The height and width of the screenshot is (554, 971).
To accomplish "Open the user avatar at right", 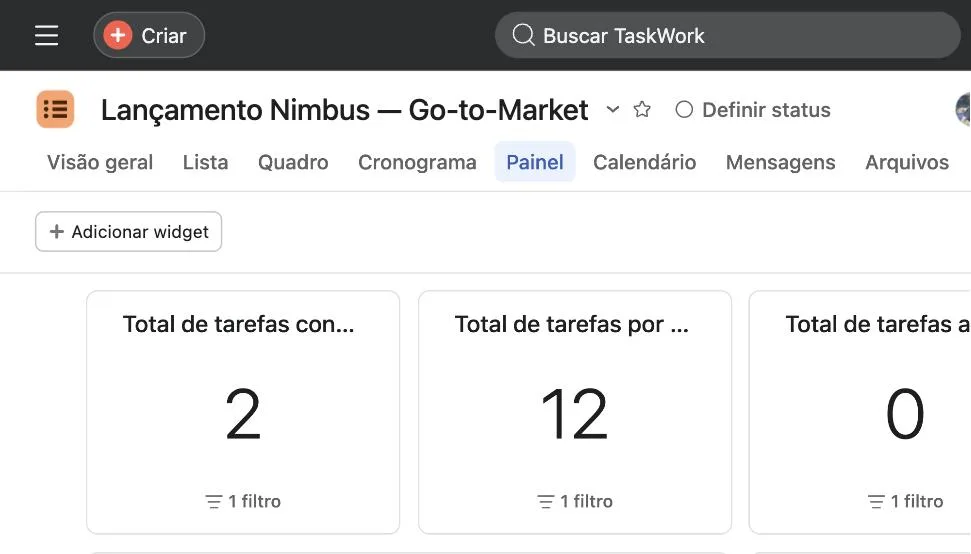I will (x=964, y=110).
